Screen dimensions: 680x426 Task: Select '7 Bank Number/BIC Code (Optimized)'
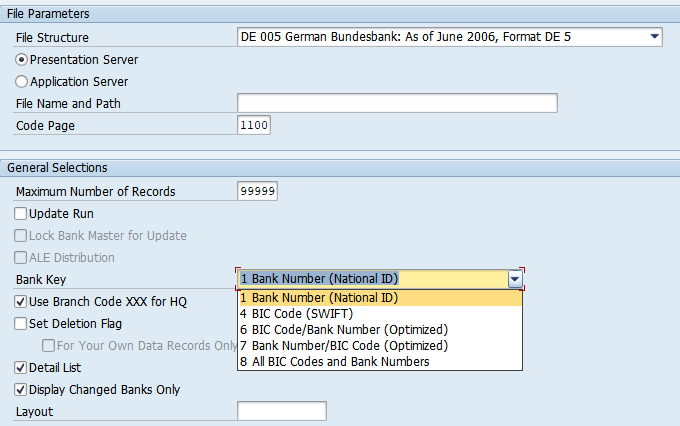379,346
